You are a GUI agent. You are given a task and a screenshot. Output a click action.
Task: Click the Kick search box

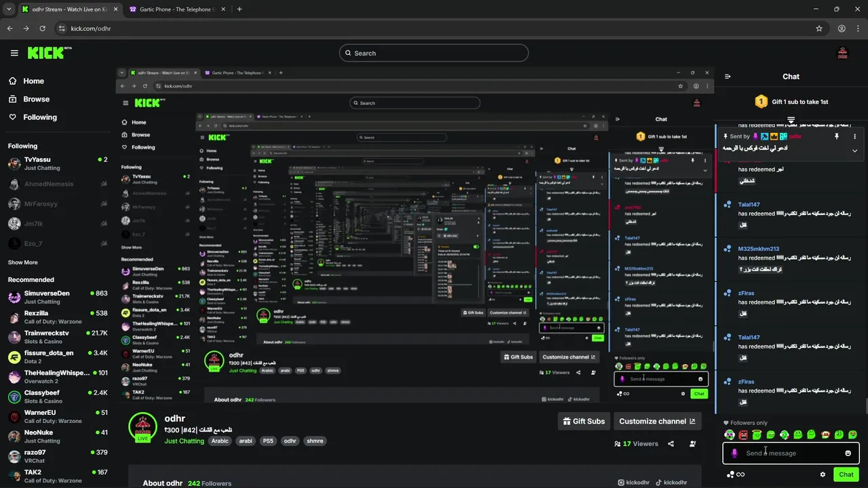tap(434, 53)
